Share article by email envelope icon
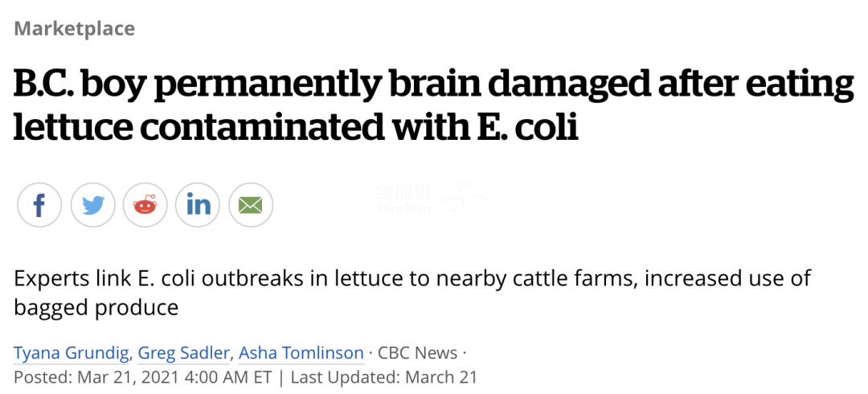This screenshot has width=868, height=394. (x=251, y=205)
